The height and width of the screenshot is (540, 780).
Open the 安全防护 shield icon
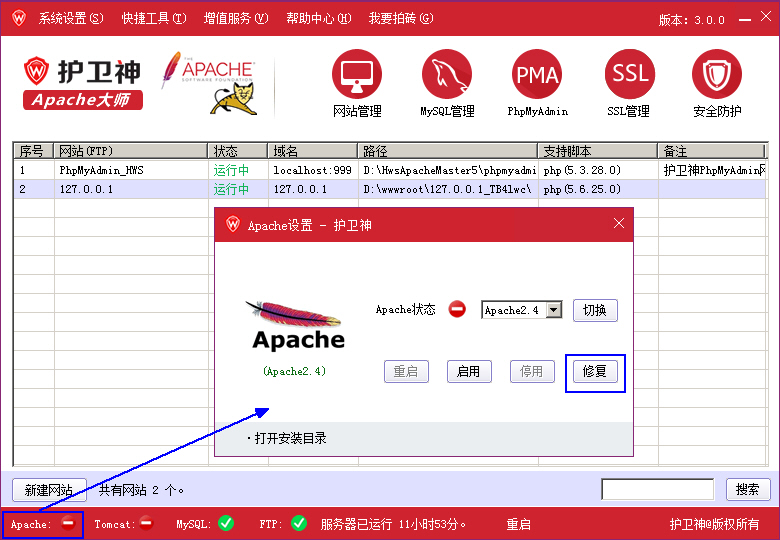click(x=717, y=74)
